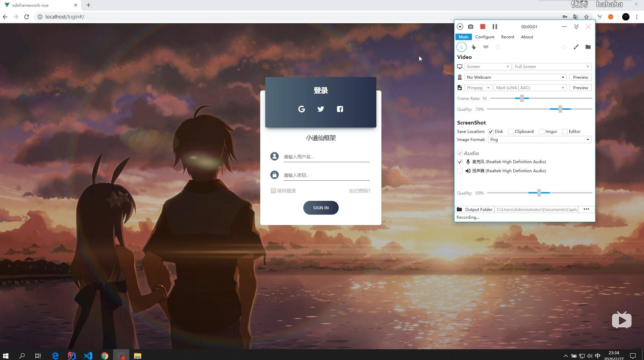Toggle the mouse clicks hand icon

tap(474, 47)
